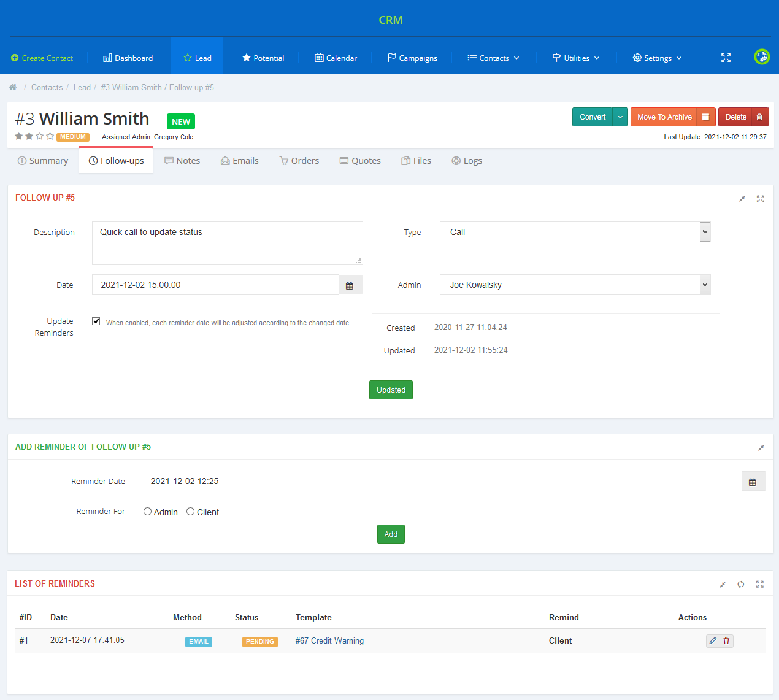
Task: Refresh the List of Reminders
Action: pyautogui.click(x=741, y=584)
